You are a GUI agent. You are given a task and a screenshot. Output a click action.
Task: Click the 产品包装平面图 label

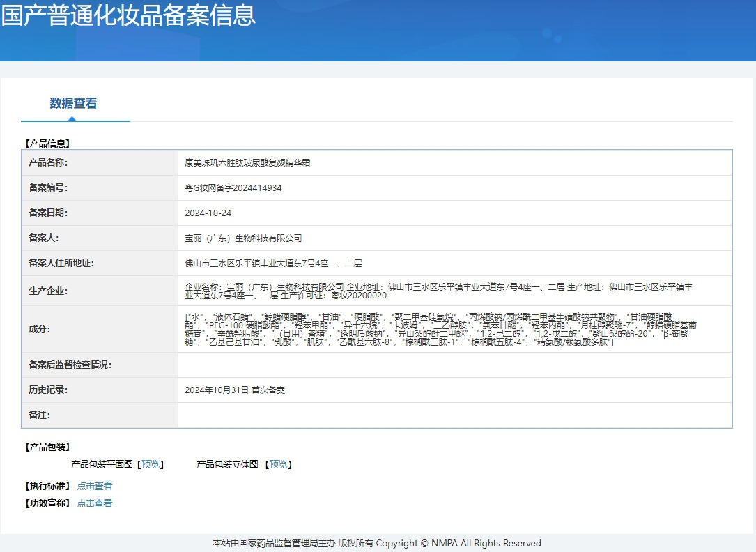coord(102,464)
